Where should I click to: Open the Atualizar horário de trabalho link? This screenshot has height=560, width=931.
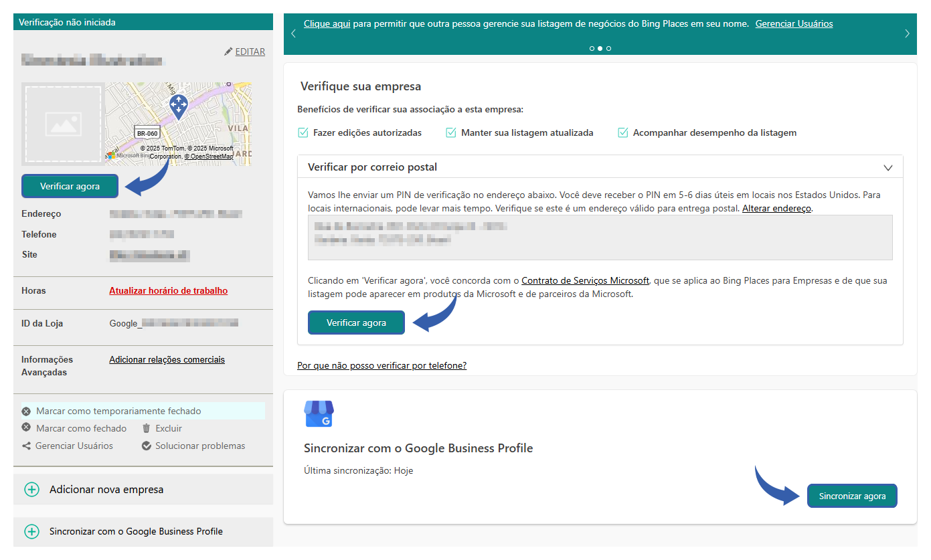[x=168, y=291]
